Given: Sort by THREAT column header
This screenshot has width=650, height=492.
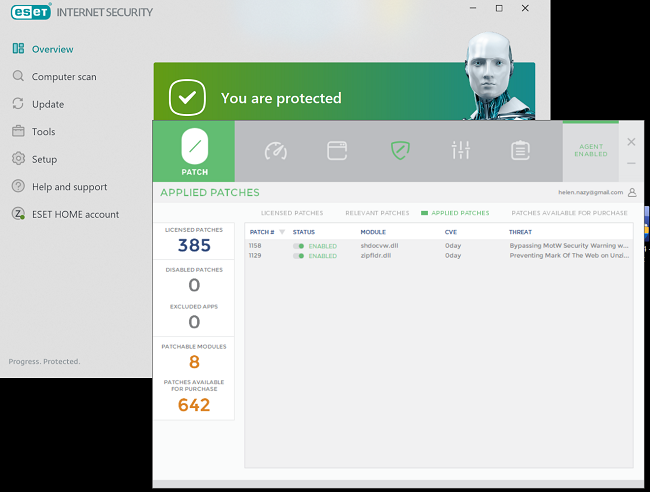Looking at the screenshot, I should click(520, 232).
